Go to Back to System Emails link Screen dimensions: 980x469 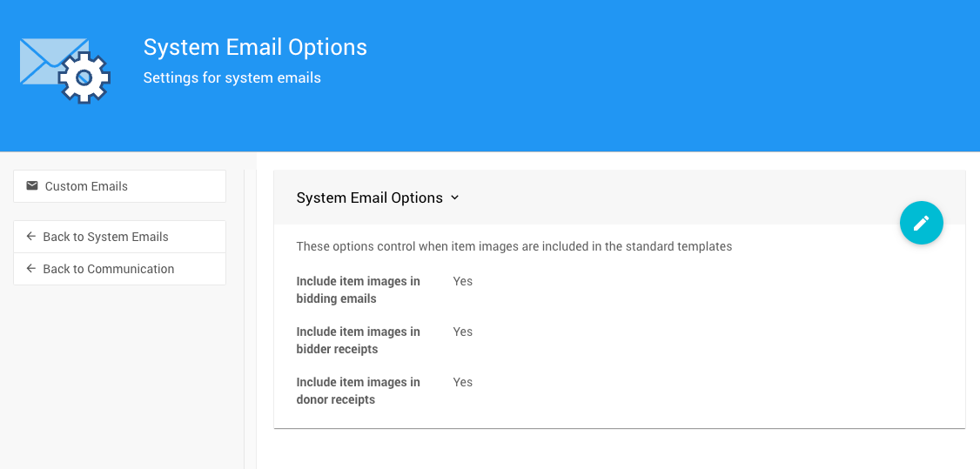105,237
